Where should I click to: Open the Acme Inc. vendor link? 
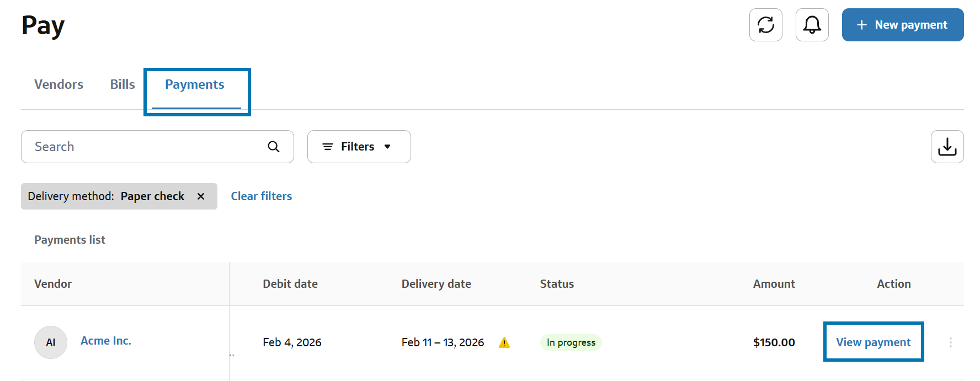[x=106, y=341]
